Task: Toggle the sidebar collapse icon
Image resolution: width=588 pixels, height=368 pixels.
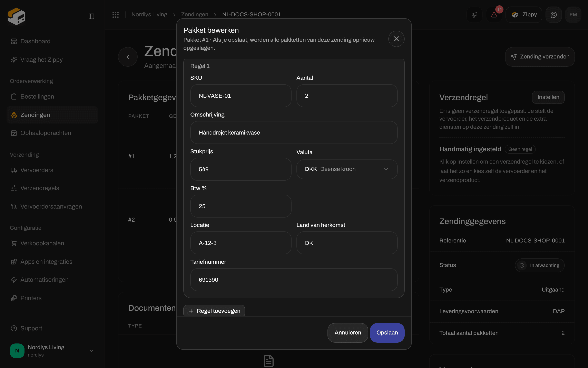Action: (x=91, y=16)
